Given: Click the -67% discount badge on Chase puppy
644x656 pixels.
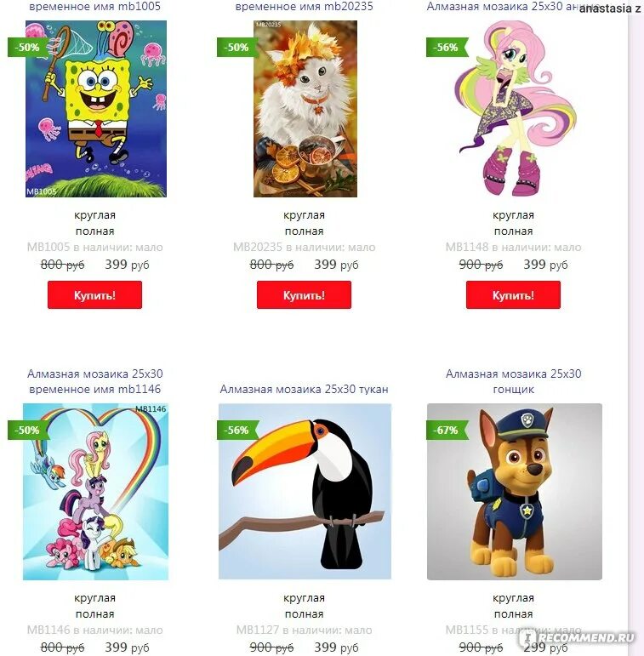Looking at the screenshot, I should [x=447, y=430].
